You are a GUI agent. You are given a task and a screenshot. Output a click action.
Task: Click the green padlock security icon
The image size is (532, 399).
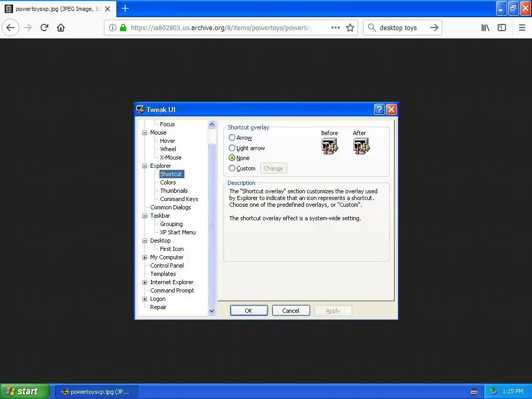point(123,28)
